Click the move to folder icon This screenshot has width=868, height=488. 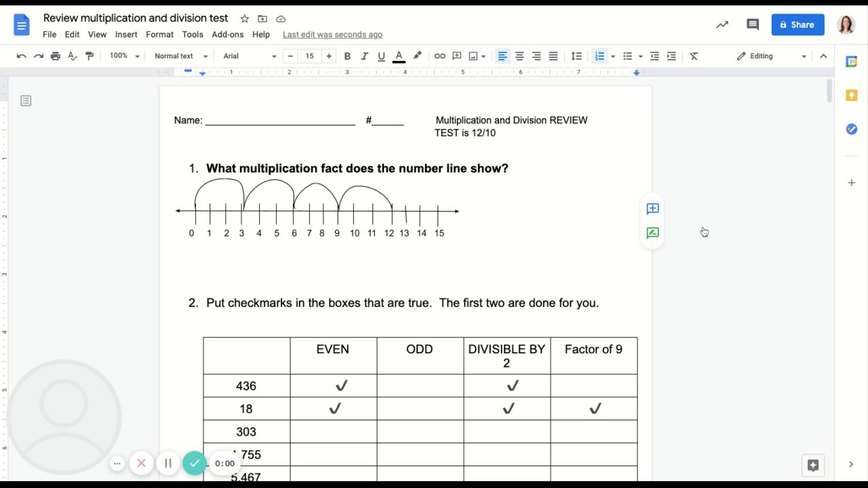click(x=262, y=19)
